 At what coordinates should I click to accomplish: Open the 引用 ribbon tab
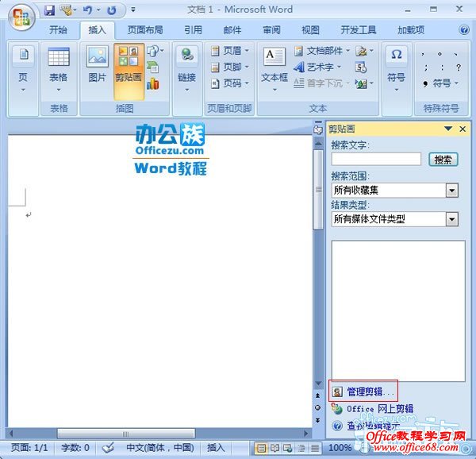tap(193, 30)
